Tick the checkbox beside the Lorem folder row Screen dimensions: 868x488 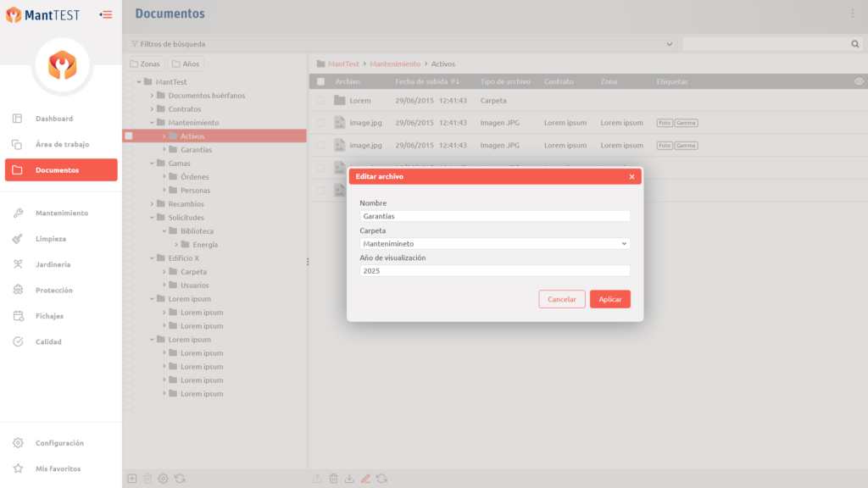coord(320,100)
